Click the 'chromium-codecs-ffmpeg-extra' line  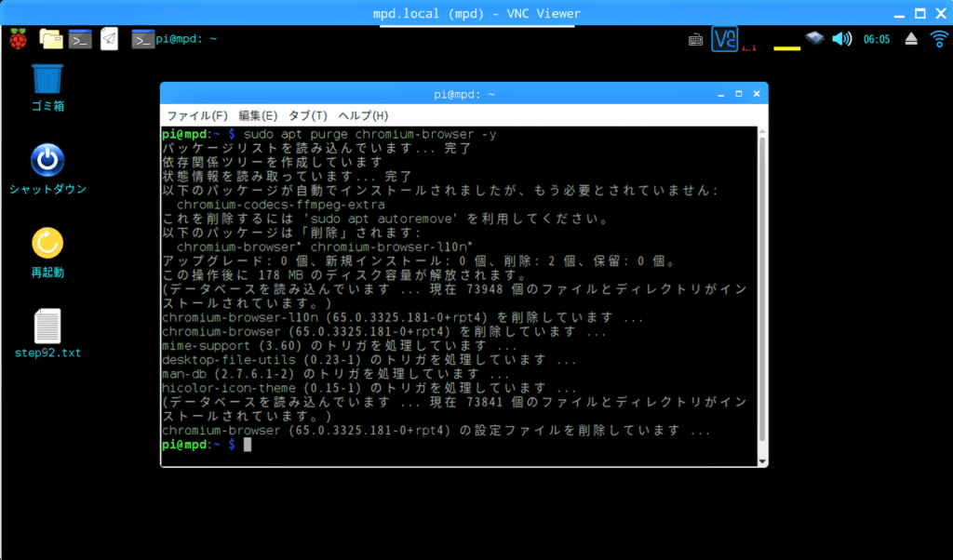click(x=281, y=205)
